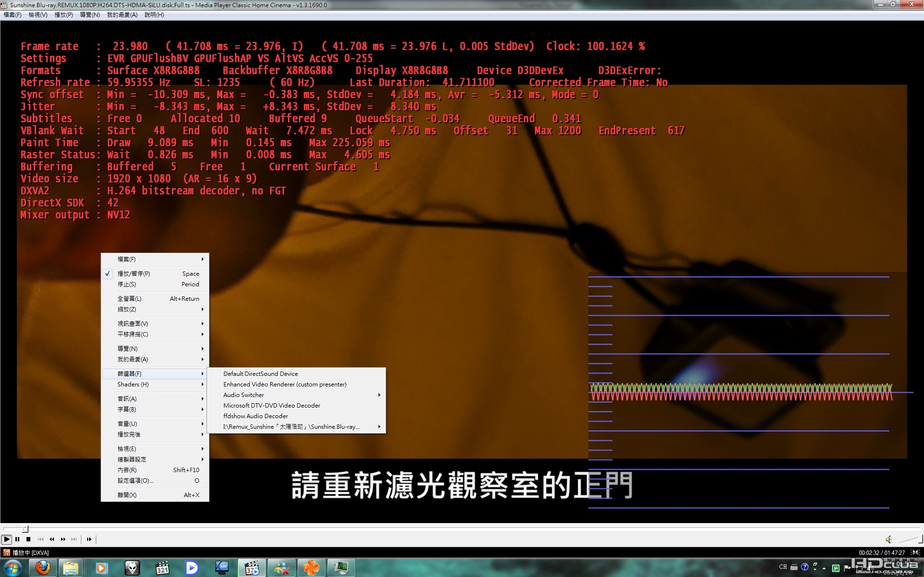The image size is (924, 577).
Task: Click the CH language indicator in the tray
Action: coord(783,567)
